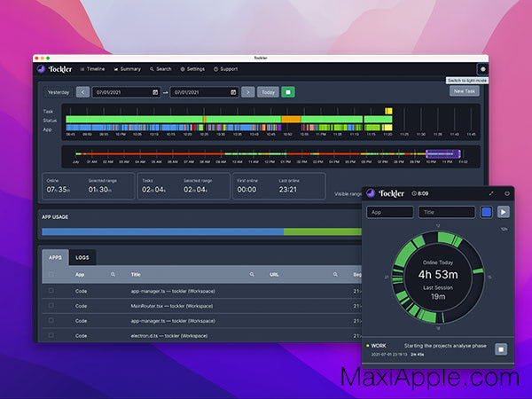
Task: Stop the running WORK task
Action: (501, 349)
